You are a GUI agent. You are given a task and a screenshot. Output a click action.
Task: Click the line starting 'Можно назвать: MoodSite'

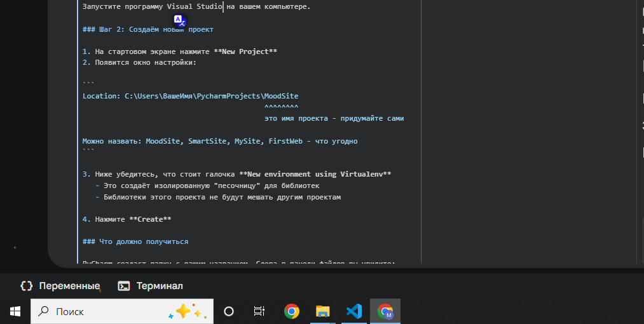(x=220, y=141)
